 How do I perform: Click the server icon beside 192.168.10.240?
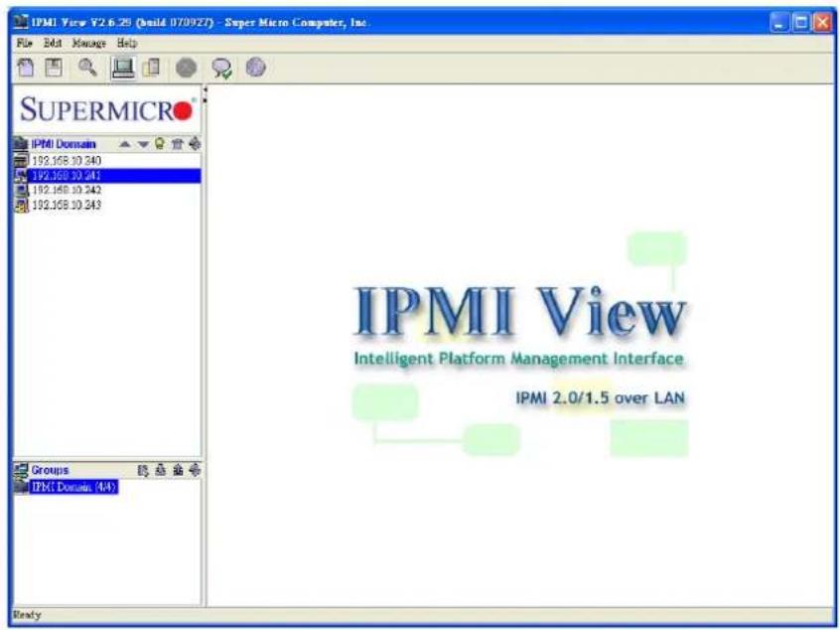[x=22, y=160]
